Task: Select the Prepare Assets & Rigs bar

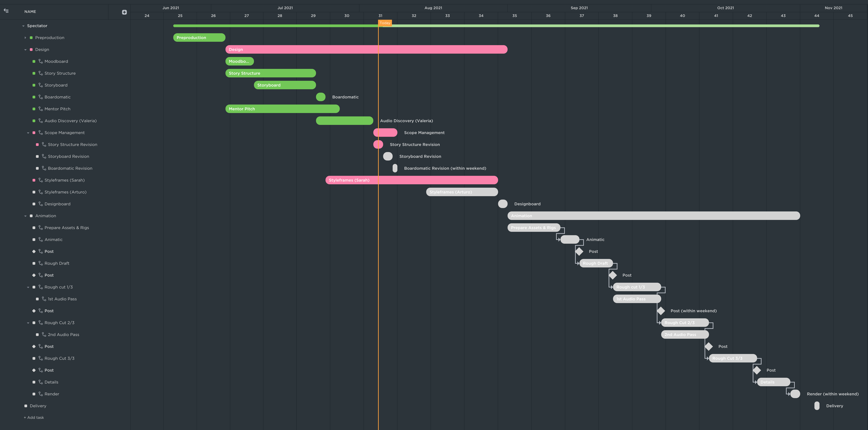Action: (534, 228)
